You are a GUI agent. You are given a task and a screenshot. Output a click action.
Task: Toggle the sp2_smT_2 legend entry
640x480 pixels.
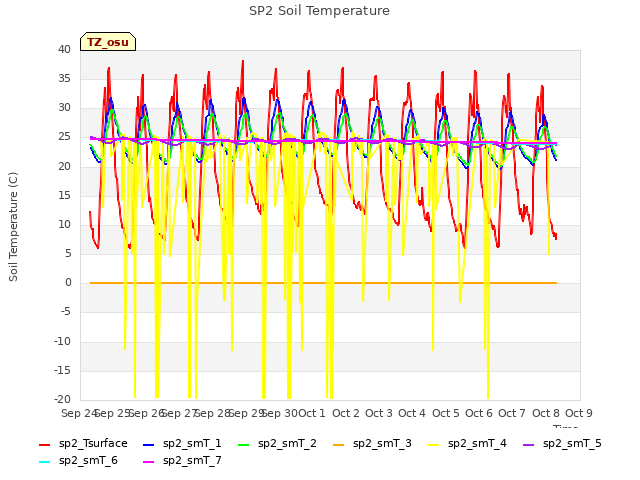point(277,444)
